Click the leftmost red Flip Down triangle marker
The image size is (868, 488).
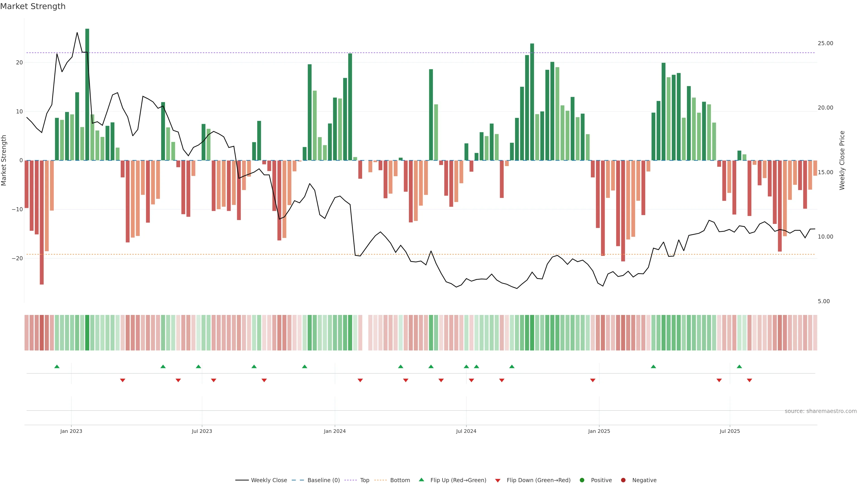(x=123, y=380)
